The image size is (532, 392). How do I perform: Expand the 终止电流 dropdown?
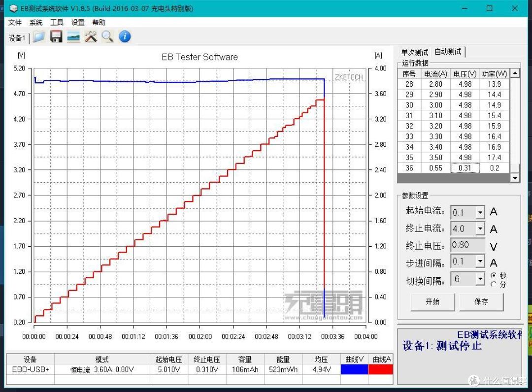(x=480, y=229)
